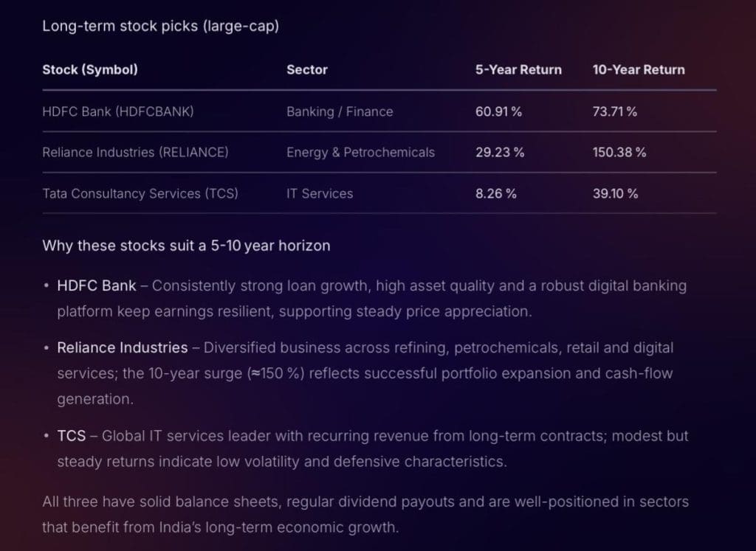This screenshot has height=551, width=756.
Task: Select the Reliance Industries (RELIANCE) table cell
Action: 135,153
